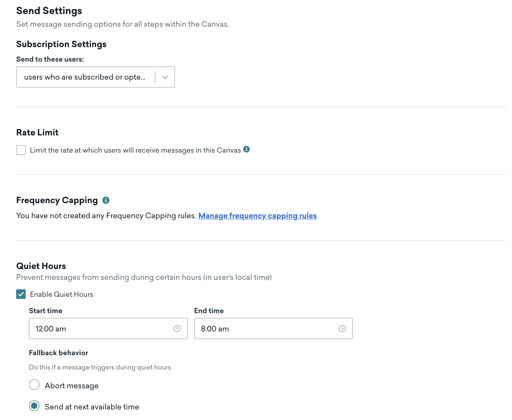512x420 pixels.
Task: Select the Abort message radio button
Action: (x=34, y=385)
